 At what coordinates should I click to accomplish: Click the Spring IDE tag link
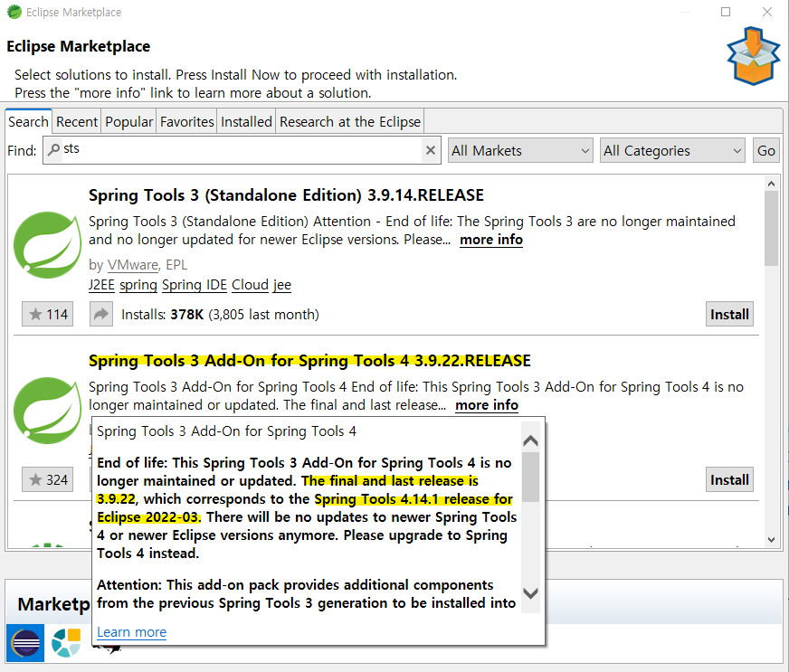click(195, 285)
